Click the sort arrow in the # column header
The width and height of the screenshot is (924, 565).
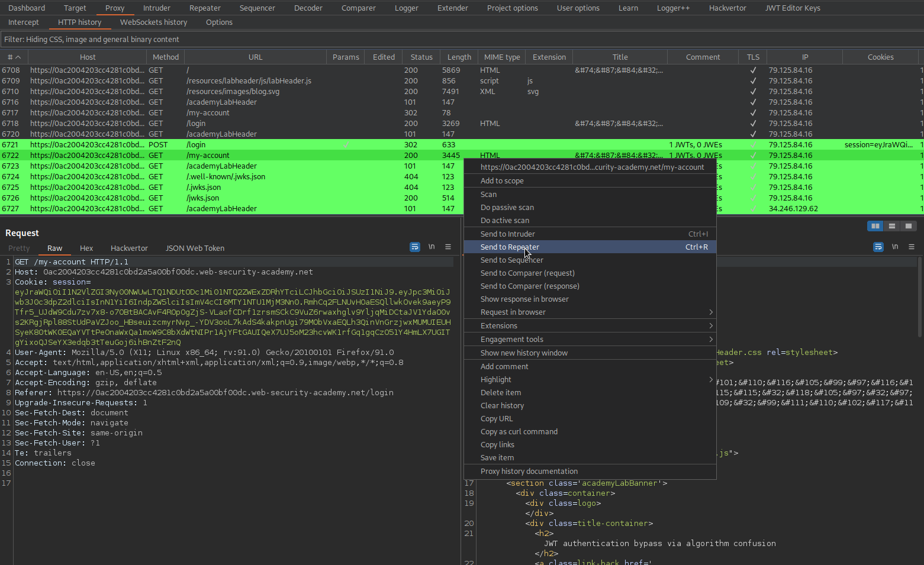(x=18, y=57)
